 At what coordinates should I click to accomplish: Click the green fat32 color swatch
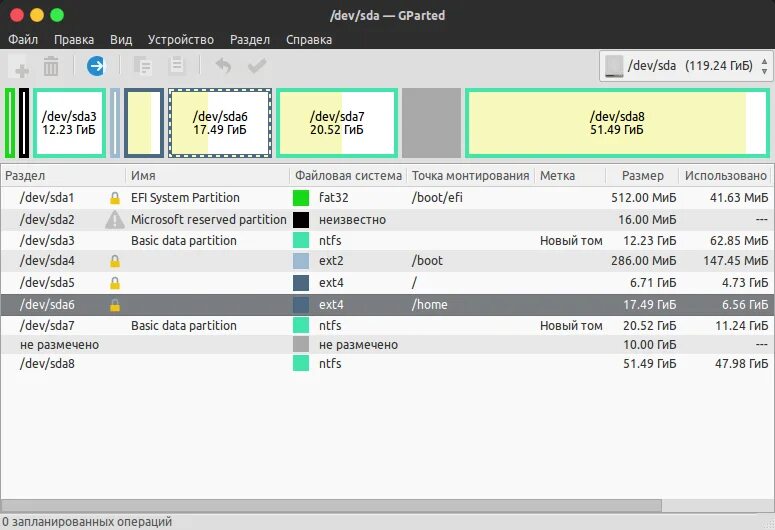[301, 198]
